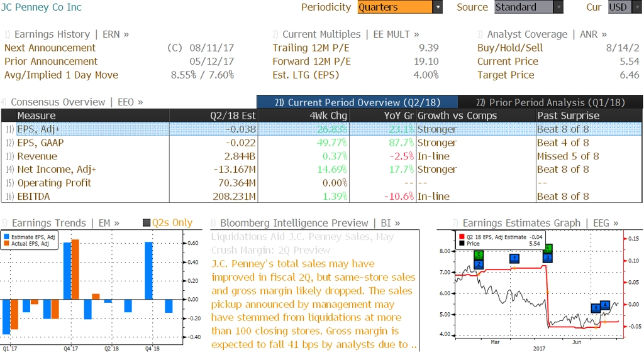This screenshot has height=353, width=644.
Task: Click the Standard source field
Action: (x=524, y=7)
